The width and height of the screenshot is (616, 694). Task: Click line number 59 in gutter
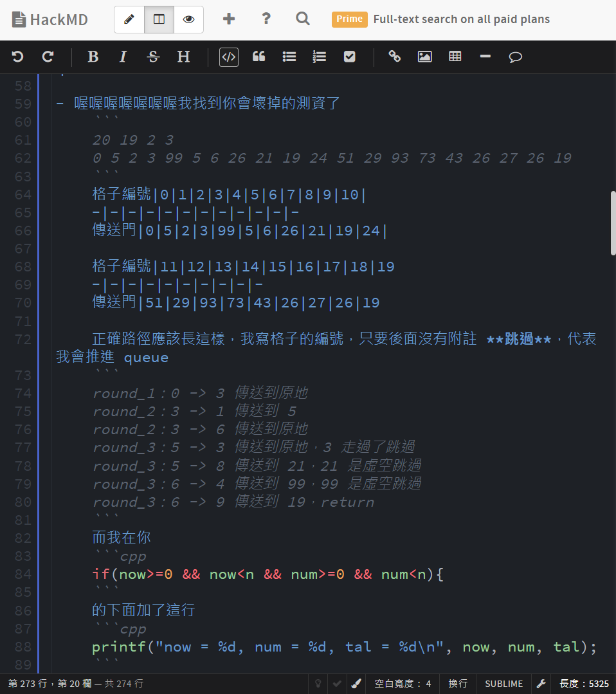23,104
